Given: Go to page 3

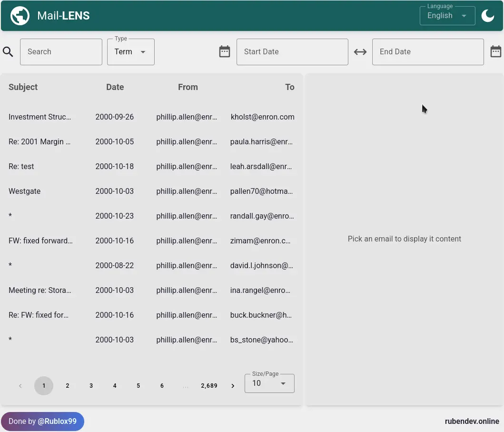Looking at the screenshot, I should [91, 386].
